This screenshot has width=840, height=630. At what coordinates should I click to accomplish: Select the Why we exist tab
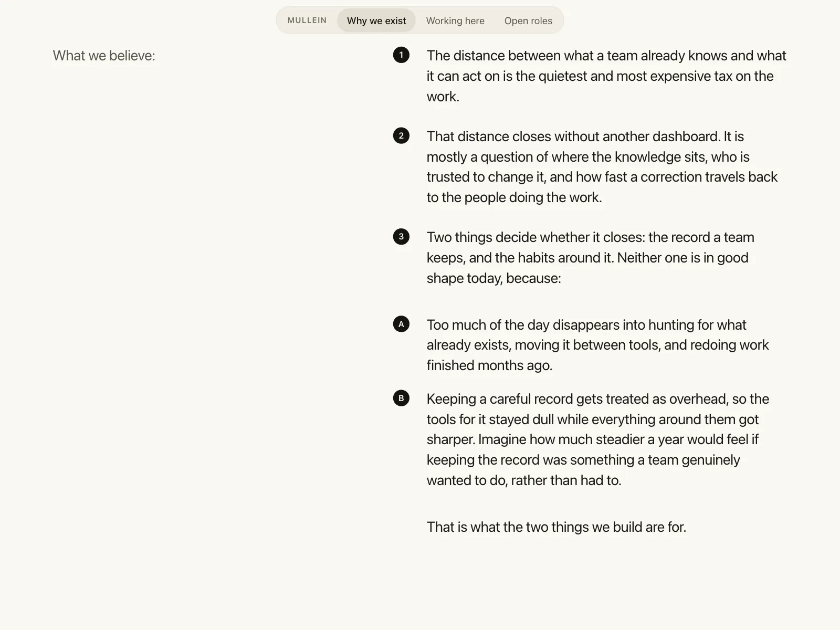376,20
